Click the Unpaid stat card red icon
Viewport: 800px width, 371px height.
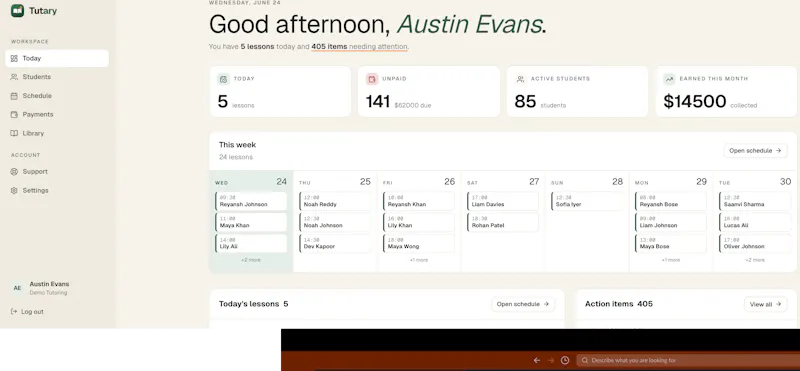coord(372,79)
